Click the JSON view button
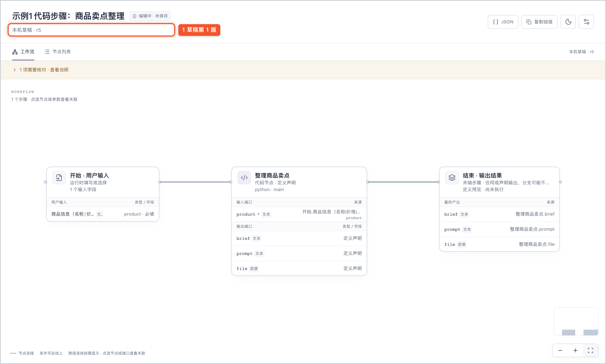 coord(503,22)
